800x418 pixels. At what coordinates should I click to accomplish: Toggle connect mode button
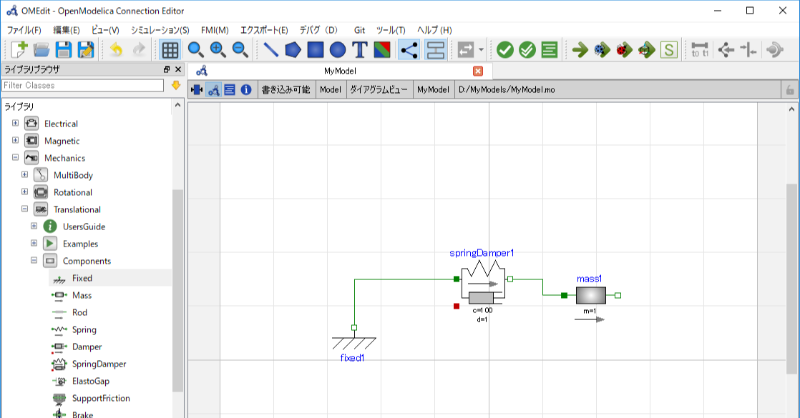click(409, 50)
